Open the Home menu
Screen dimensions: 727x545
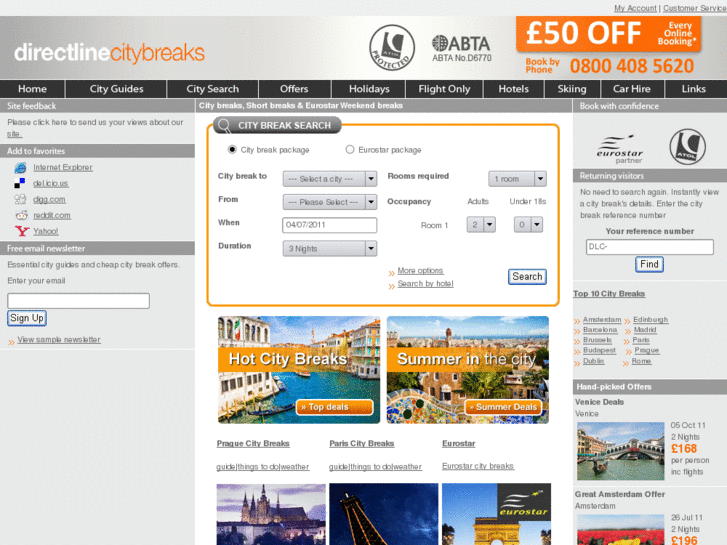point(32,89)
